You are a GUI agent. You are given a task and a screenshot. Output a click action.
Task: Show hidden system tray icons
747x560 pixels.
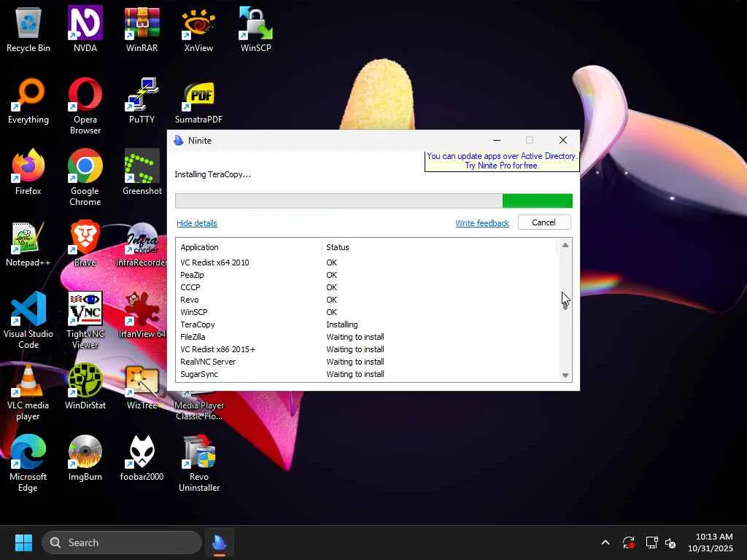[605, 542]
